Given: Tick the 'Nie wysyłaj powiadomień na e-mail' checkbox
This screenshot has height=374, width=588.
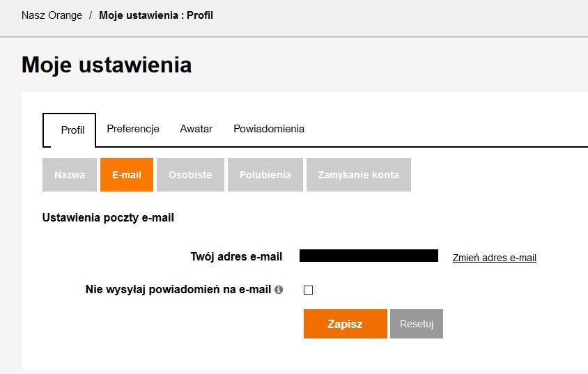Looking at the screenshot, I should [309, 290].
